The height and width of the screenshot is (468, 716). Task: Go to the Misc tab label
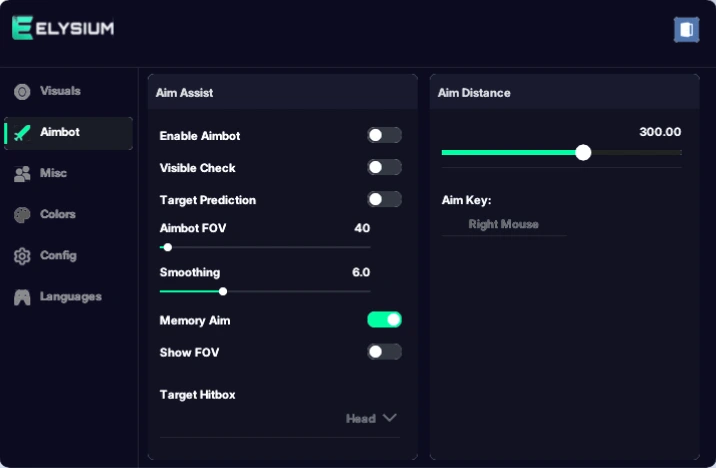[53, 173]
